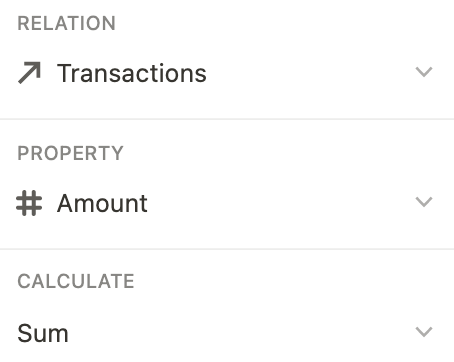Image resolution: width=454 pixels, height=362 pixels.
Task: Click the divider line below Transactions
Action: 227,119
